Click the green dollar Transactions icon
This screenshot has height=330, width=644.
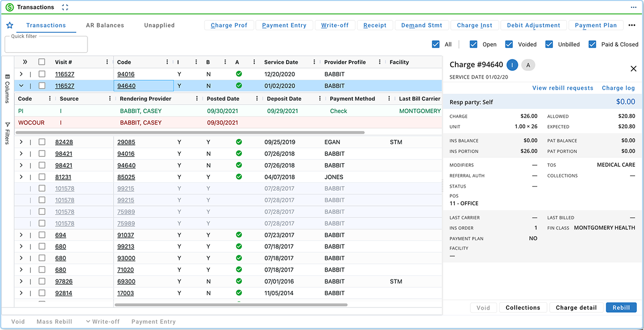tap(9, 7)
